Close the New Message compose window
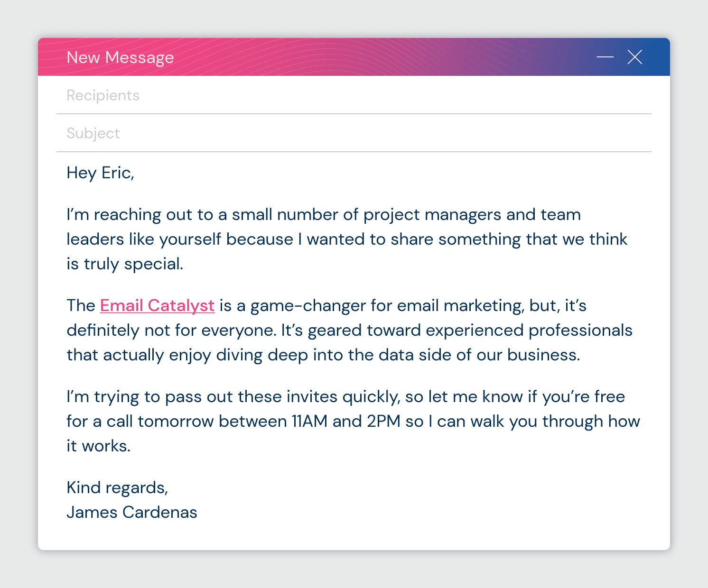Image resolution: width=708 pixels, height=588 pixels. coord(634,57)
